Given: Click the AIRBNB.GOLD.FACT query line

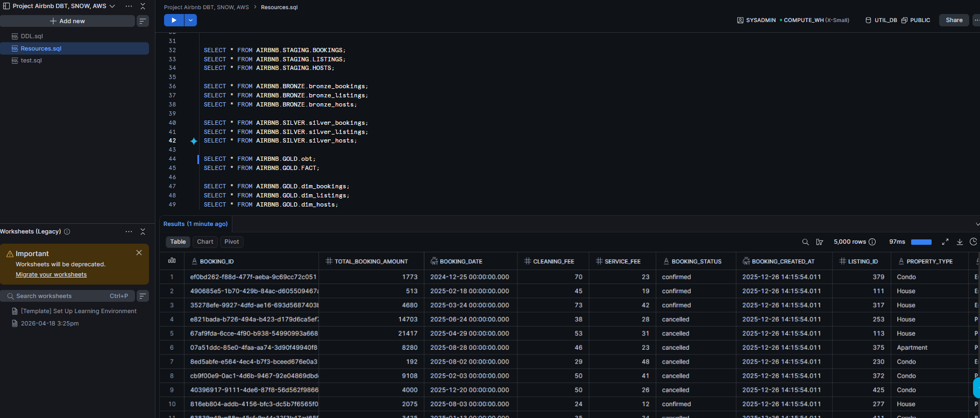Looking at the screenshot, I should [x=261, y=168].
